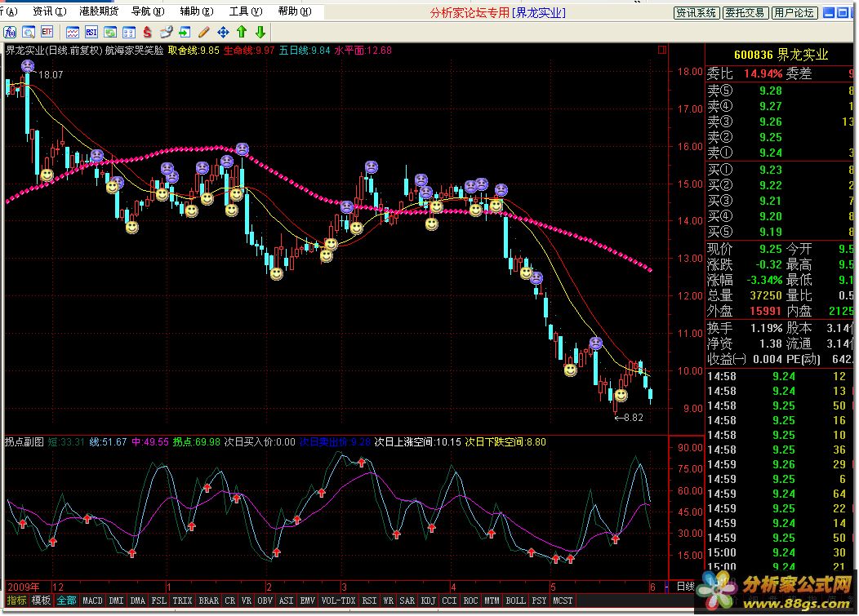
Task: Select the ROC indicator tab
Action: tap(470, 600)
